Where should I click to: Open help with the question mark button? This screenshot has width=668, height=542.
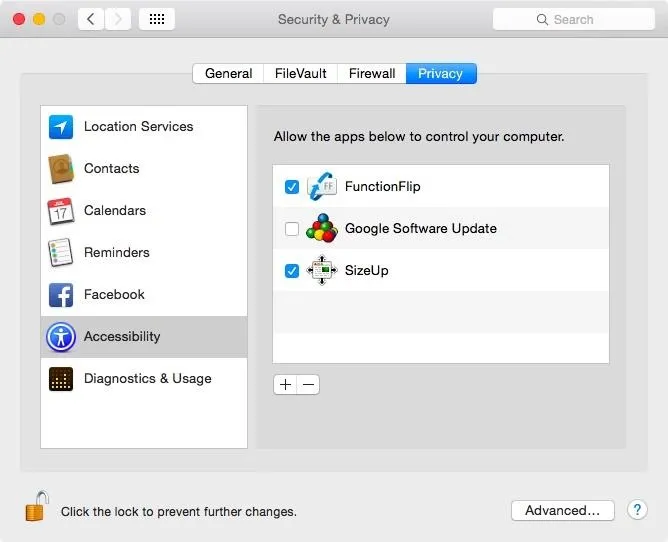(x=637, y=510)
